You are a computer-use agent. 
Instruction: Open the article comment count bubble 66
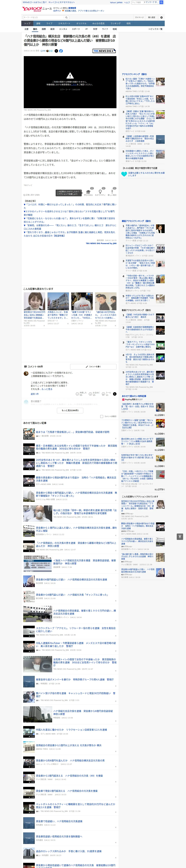click(x=43, y=51)
